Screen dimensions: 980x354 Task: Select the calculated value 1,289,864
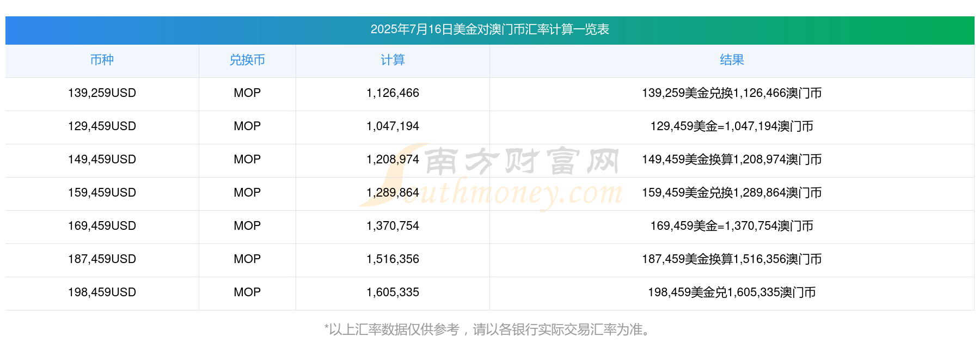coord(393,193)
